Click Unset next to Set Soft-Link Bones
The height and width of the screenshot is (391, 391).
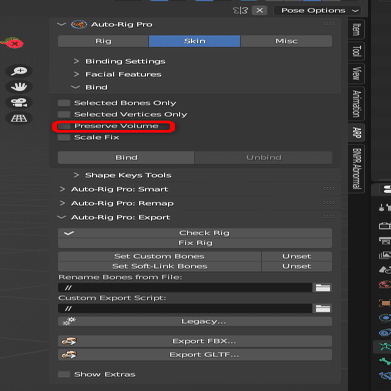tap(297, 266)
